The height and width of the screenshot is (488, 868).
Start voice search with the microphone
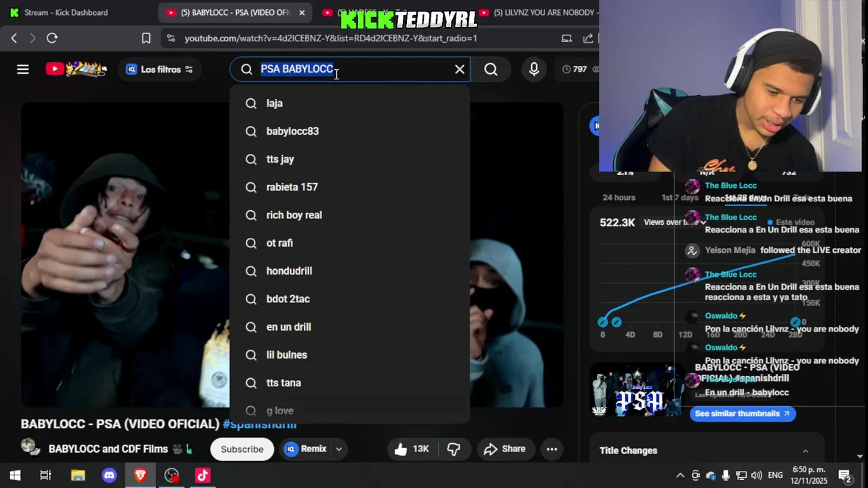click(534, 69)
